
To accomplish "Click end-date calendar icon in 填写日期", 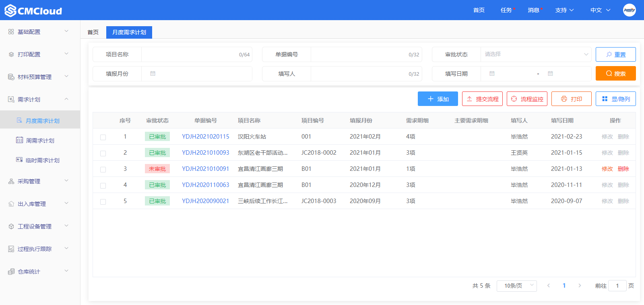I will tap(550, 73).
